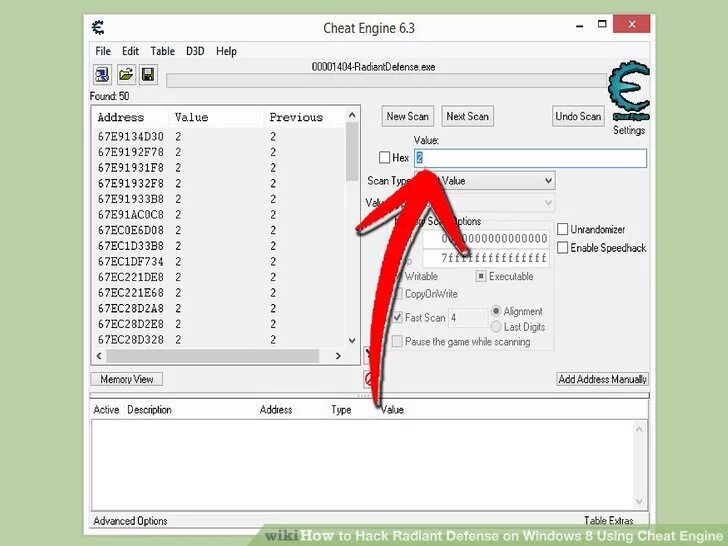Select address 67EC0E6D08 row
Image resolution: width=728 pixels, height=546 pixels.
pos(220,230)
